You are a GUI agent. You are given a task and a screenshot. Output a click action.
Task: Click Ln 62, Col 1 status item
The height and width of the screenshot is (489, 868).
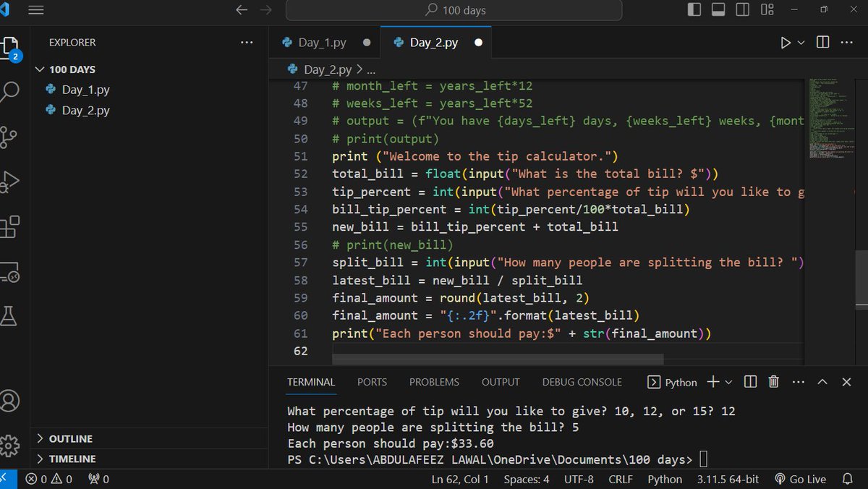(460, 479)
